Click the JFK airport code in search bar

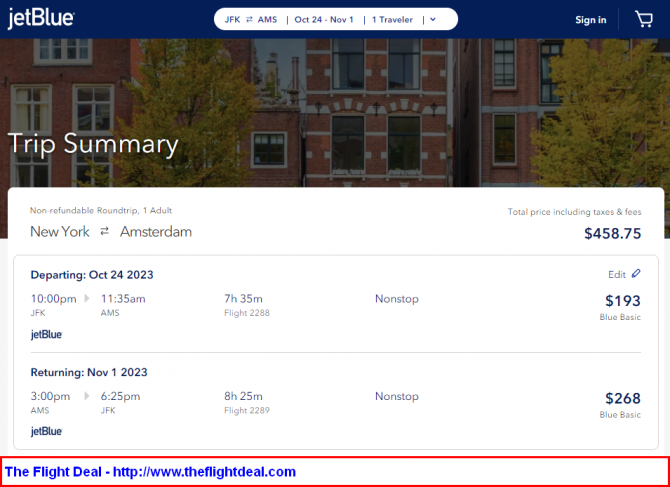(232, 20)
